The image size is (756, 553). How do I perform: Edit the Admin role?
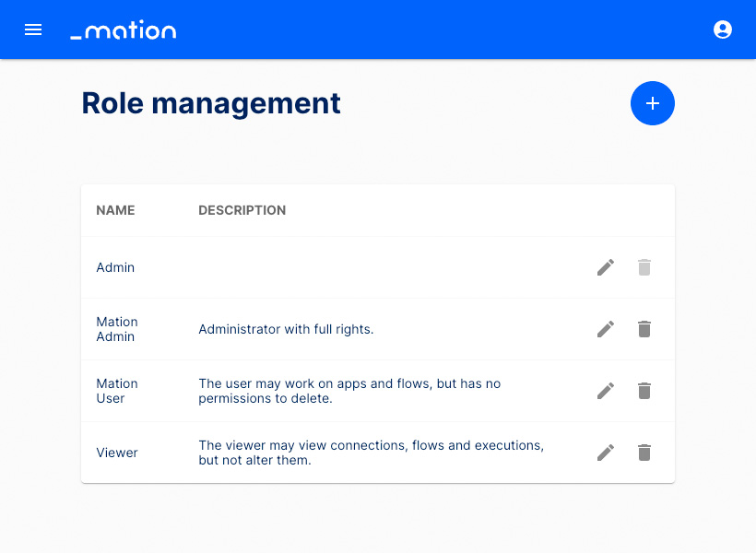click(x=606, y=267)
